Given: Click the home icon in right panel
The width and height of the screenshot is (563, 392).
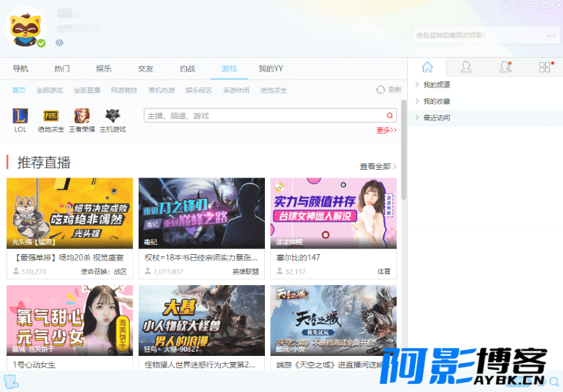Looking at the screenshot, I should (x=427, y=67).
